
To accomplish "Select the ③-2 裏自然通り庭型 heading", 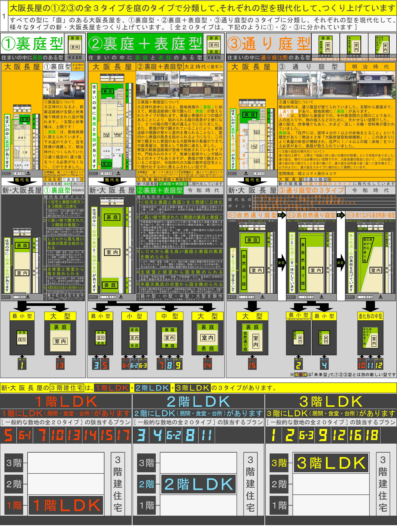I will [311, 215].
